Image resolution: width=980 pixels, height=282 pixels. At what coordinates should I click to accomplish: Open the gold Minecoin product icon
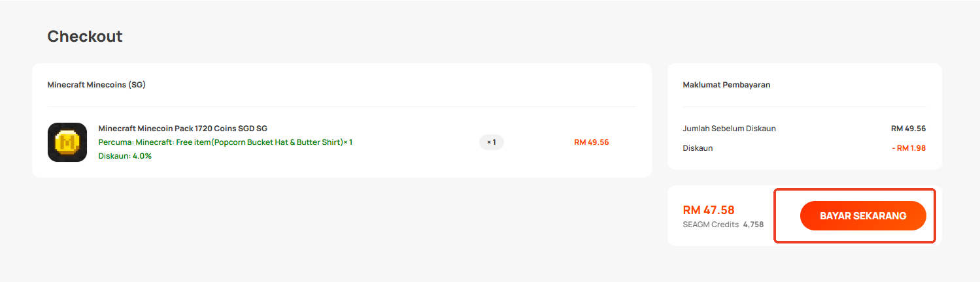coord(67,142)
